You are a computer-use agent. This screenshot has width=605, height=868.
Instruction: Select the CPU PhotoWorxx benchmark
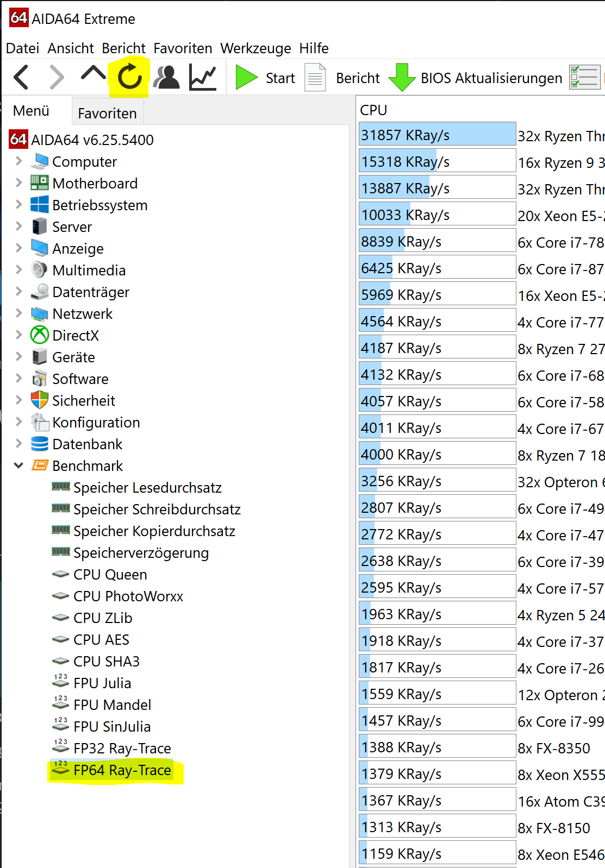tap(128, 596)
